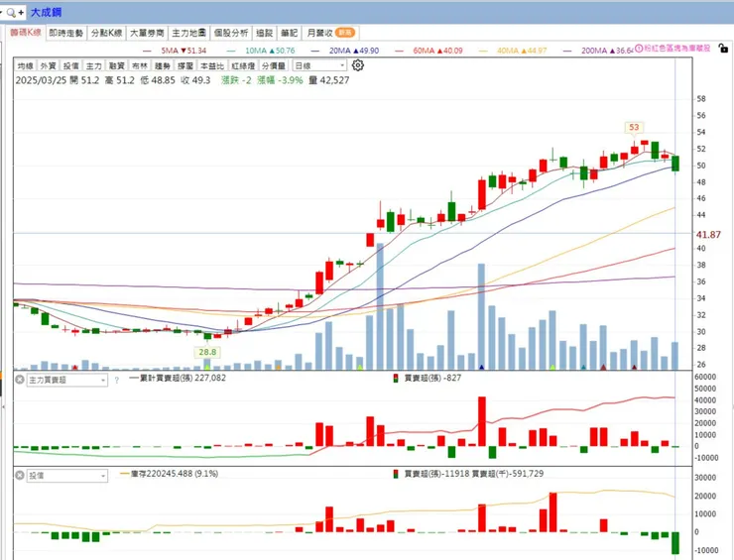Image resolution: width=734 pixels, height=560 pixels.
Task: Click the small dropdown arrow left of the magnifier
Action: point(1,13)
